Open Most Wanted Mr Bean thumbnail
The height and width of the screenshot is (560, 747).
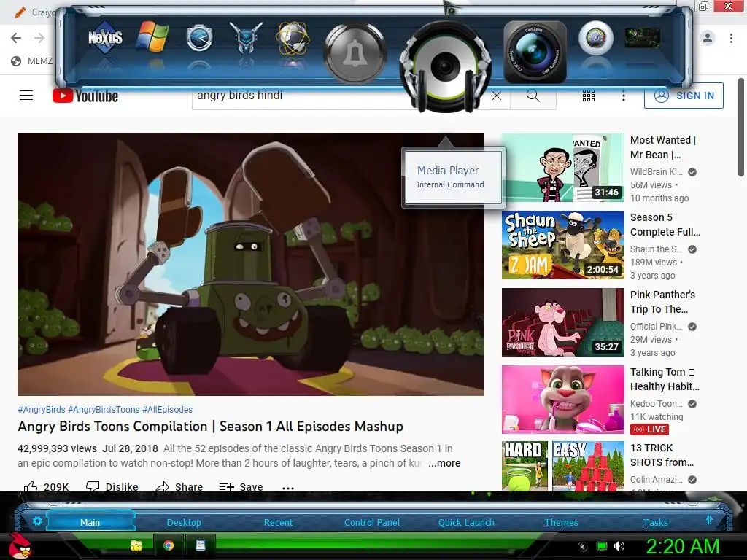coord(562,168)
